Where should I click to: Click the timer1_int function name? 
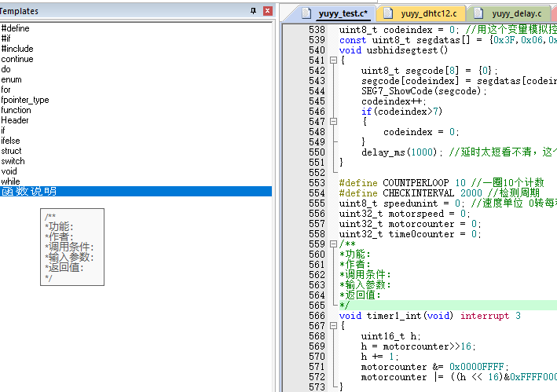394,316
